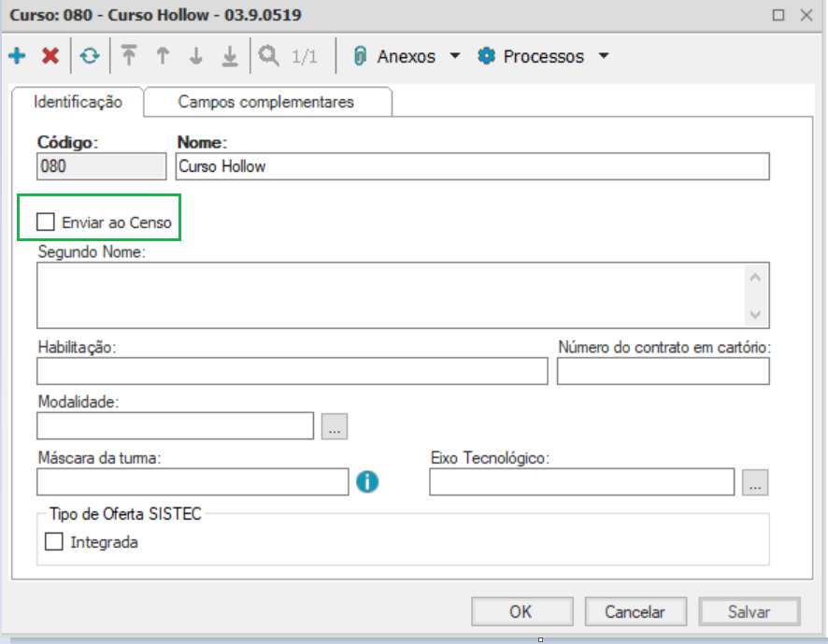This screenshot has width=828, height=644.
Task: Click the Processos gear icon
Action: (x=486, y=56)
